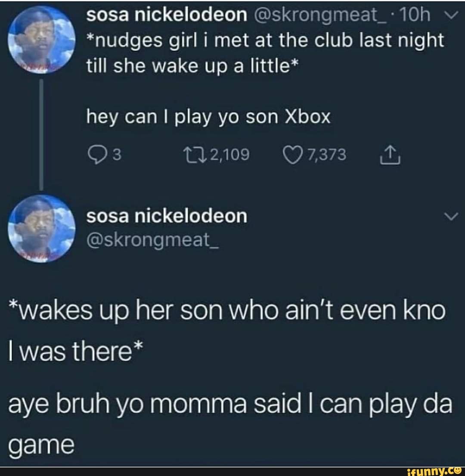
Task: View the 7,373 likes count
Action: tap(327, 155)
